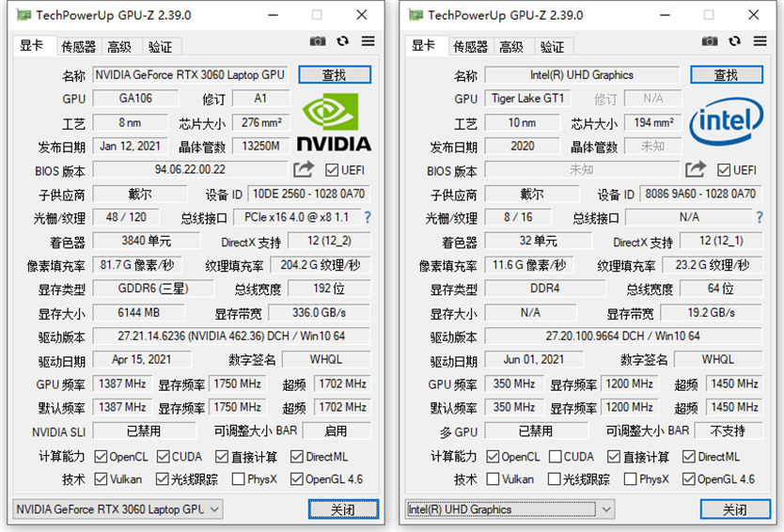Switch to 验证 tab in NVIDIA window
This screenshot has width=784, height=532.
pyautogui.click(x=161, y=47)
